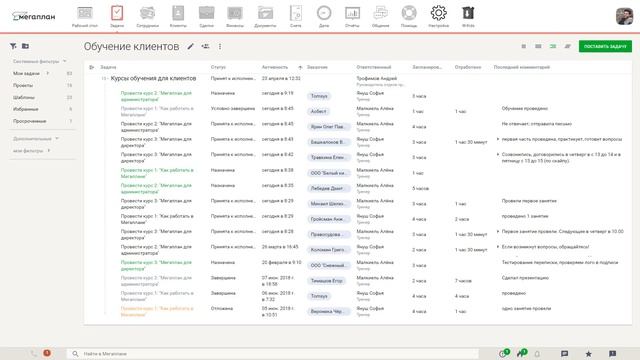The image size is (640, 360).
Task: Click comment Провели первое занятие
Action: tap(529, 201)
